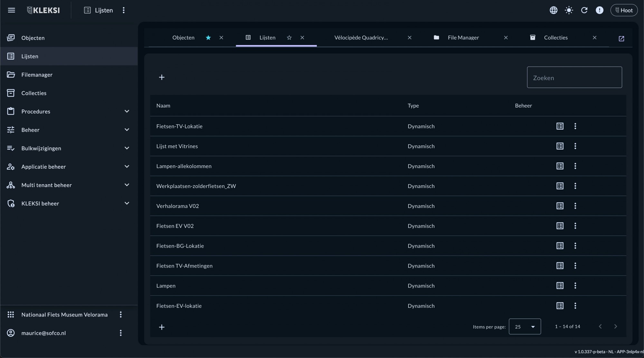644x358 pixels.
Task: Open maurice@sofco.nl account options
Action: coord(121,333)
